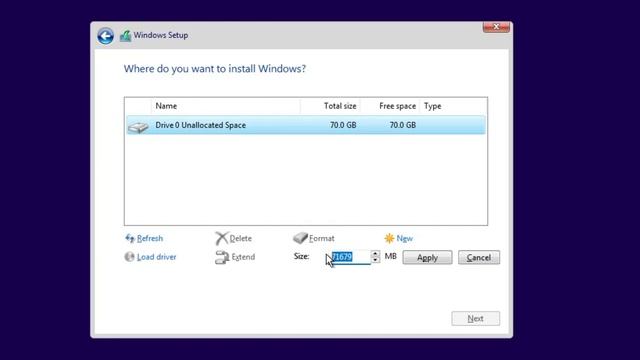Click the Extend partition option

tap(243, 257)
